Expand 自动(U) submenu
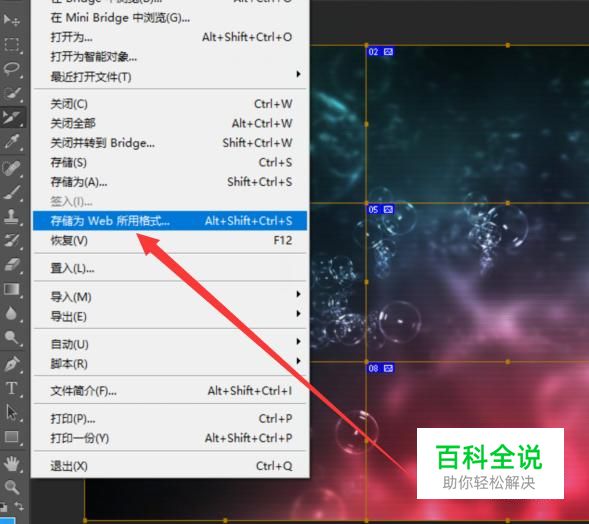The image size is (589, 524). [x=170, y=344]
